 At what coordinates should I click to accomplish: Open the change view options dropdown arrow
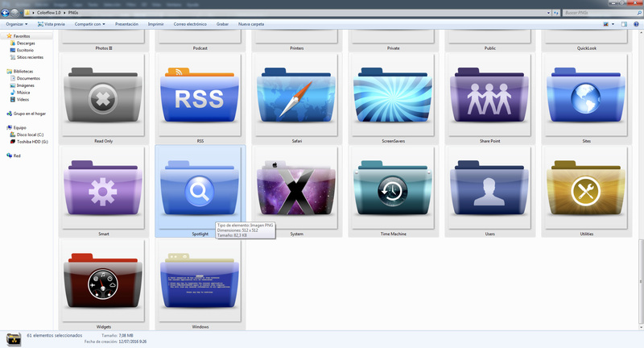tap(613, 24)
